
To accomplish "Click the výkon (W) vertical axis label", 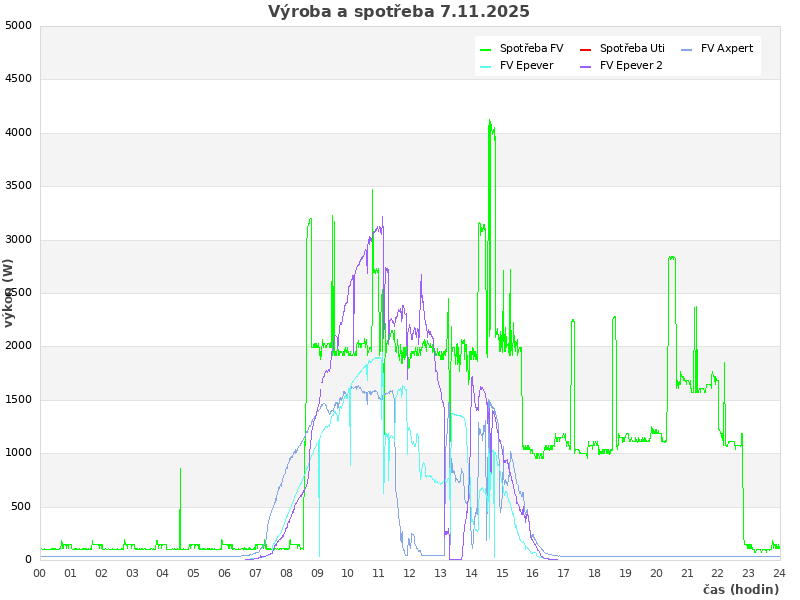I will pos(9,293).
